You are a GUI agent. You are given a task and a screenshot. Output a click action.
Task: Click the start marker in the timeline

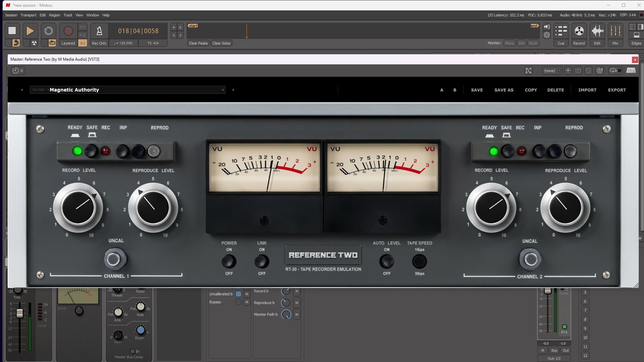193,26
